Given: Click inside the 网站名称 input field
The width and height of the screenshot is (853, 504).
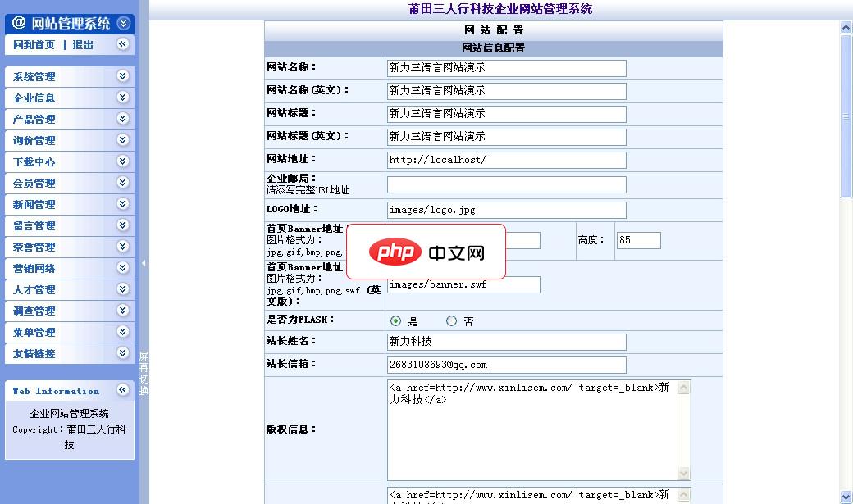Looking at the screenshot, I should pyautogui.click(x=505, y=68).
